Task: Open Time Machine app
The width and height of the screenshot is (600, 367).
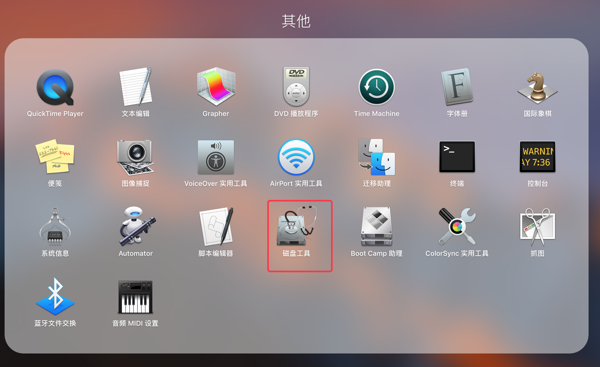Action: (377, 87)
